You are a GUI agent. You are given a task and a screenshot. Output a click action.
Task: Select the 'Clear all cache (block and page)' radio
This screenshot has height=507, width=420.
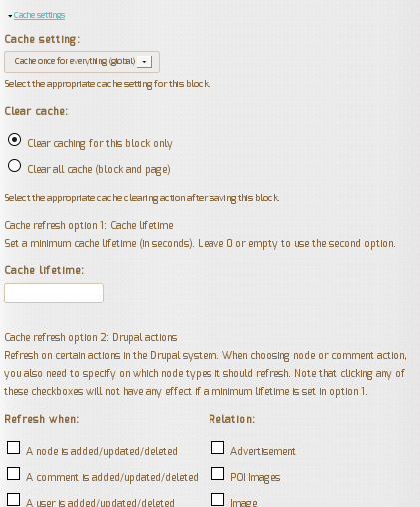tap(14, 166)
